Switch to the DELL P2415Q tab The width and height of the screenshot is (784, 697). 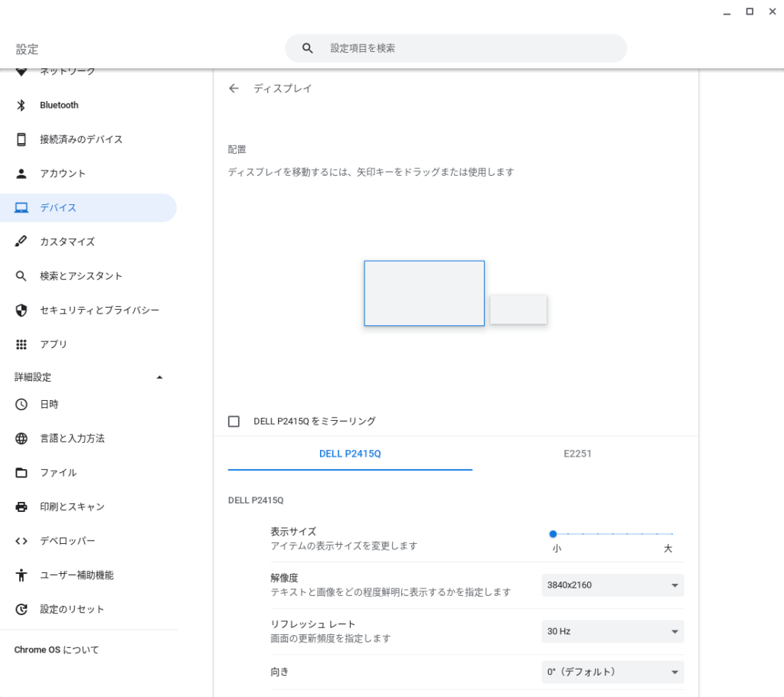click(x=350, y=454)
